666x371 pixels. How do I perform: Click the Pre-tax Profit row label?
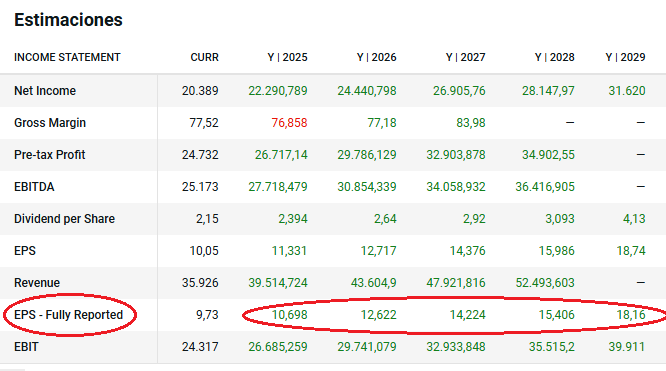click(50, 155)
